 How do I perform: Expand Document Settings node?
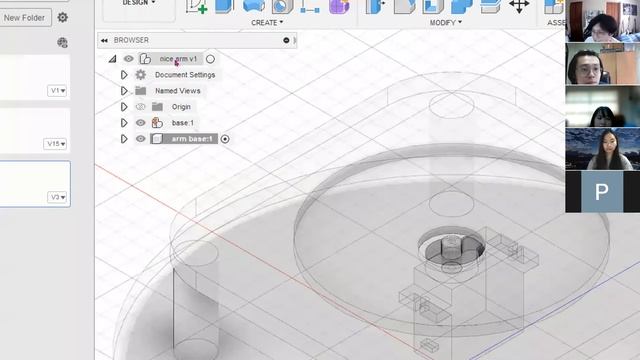124,75
